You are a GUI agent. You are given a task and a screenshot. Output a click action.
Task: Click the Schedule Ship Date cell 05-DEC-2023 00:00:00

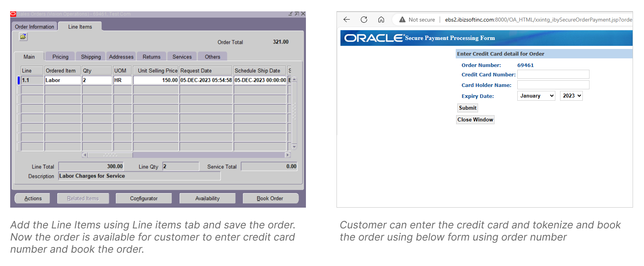[x=260, y=80]
